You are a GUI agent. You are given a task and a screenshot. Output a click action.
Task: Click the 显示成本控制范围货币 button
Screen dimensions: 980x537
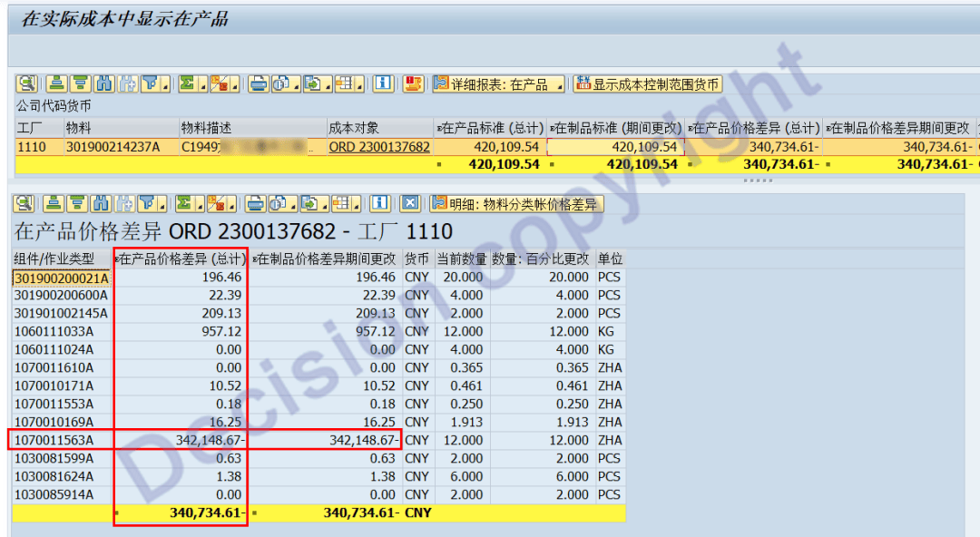[647, 84]
